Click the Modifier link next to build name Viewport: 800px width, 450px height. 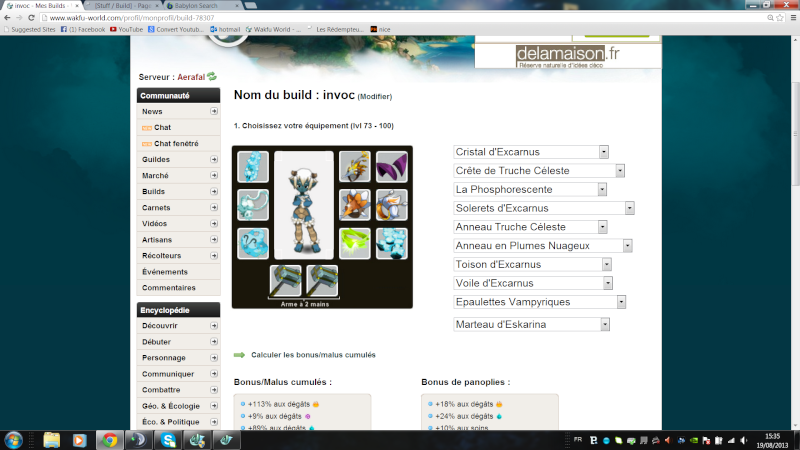click(375, 96)
